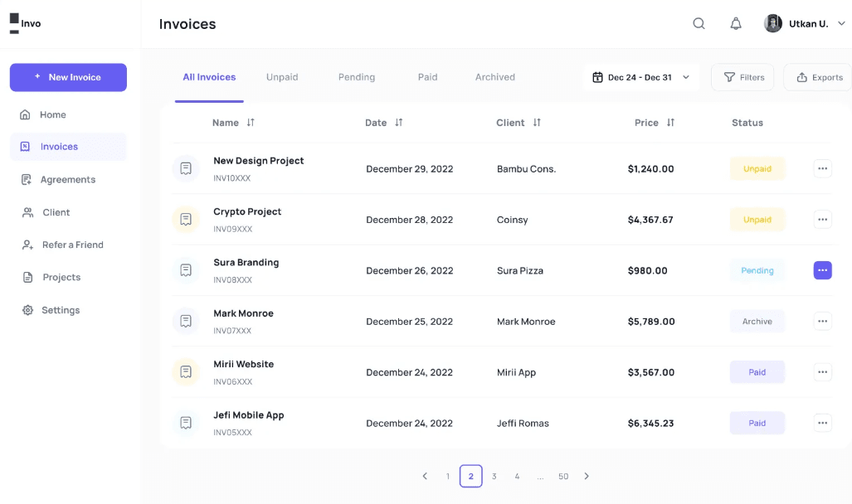Screen dimensions: 852x504
Task: Click Unpaid status of Crypto Project
Action: [x=757, y=220]
